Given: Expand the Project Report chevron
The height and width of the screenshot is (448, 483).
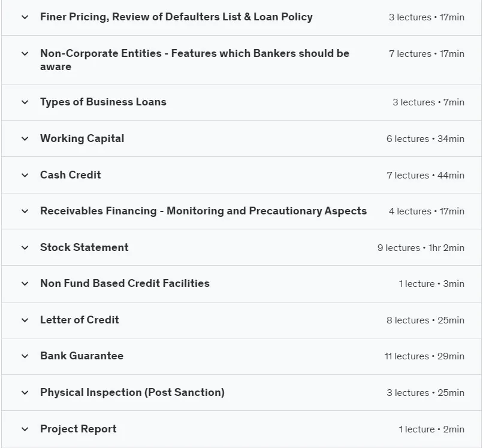Looking at the screenshot, I should point(25,429).
